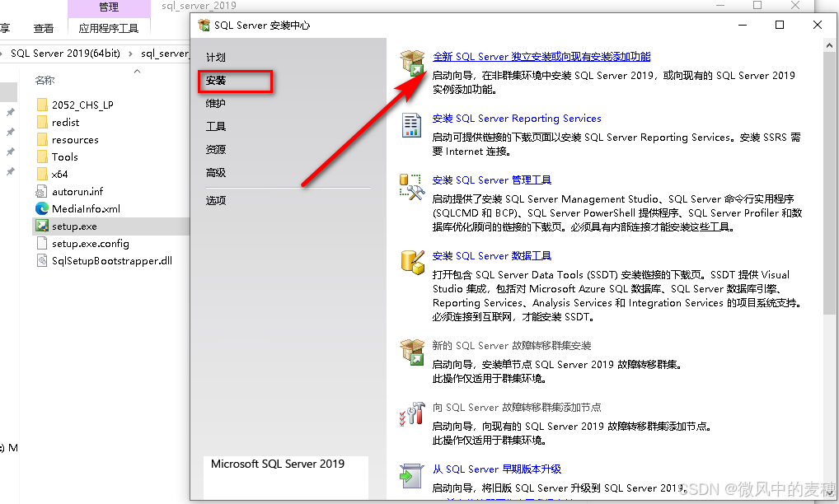Viewport: 839px width, 504px height.
Task: Switch to the 资源 page
Action: tap(216, 150)
